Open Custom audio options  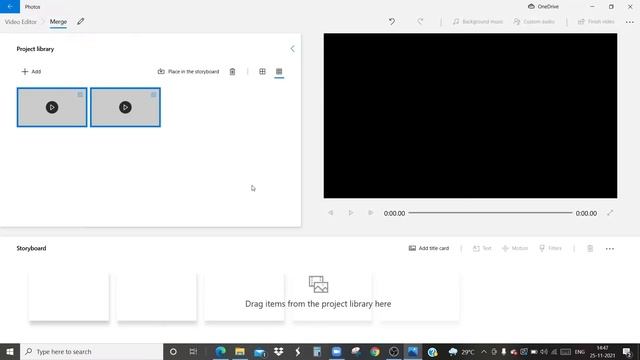(534, 22)
